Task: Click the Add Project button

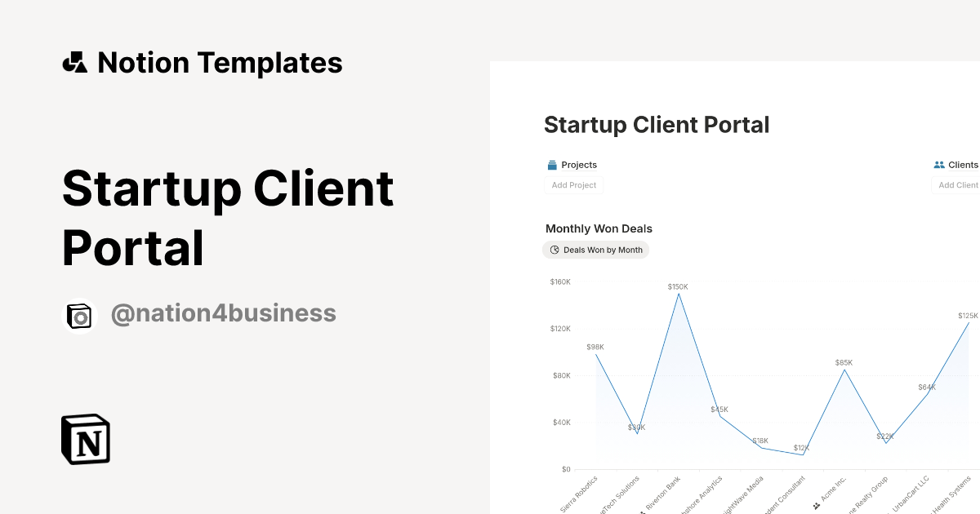Action: tap(574, 185)
